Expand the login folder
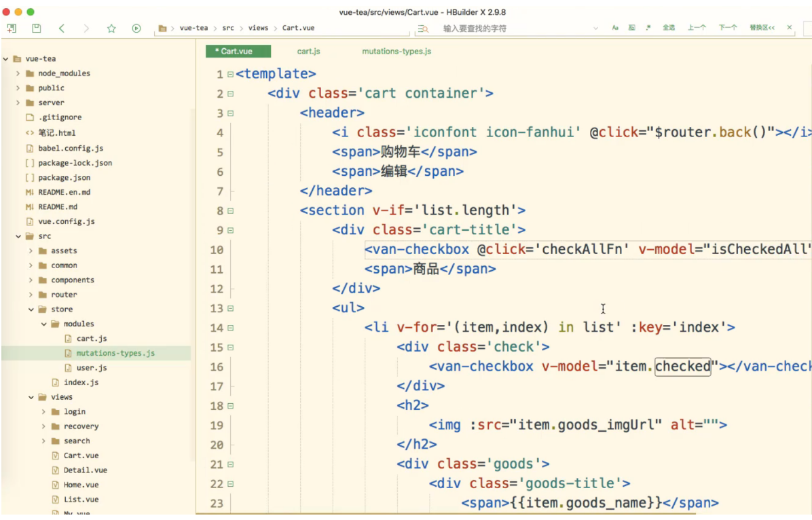The height and width of the screenshot is (520, 812). coord(43,412)
